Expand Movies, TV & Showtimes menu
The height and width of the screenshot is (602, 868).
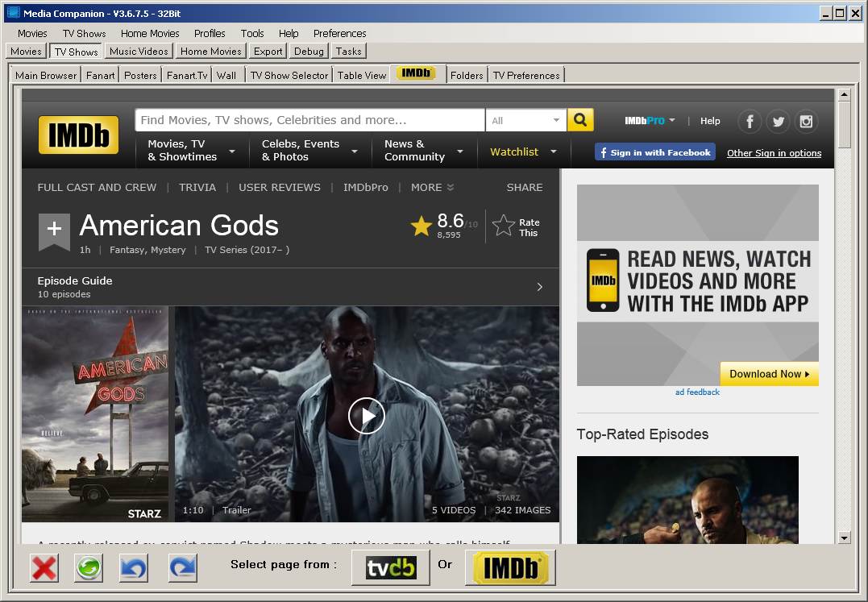coord(192,151)
